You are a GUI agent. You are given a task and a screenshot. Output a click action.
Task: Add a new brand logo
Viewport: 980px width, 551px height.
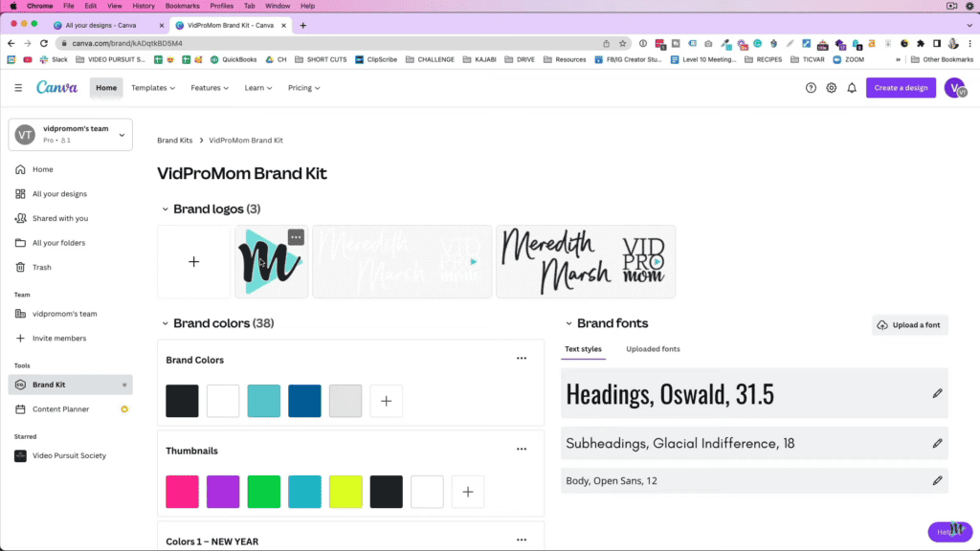tap(193, 262)
